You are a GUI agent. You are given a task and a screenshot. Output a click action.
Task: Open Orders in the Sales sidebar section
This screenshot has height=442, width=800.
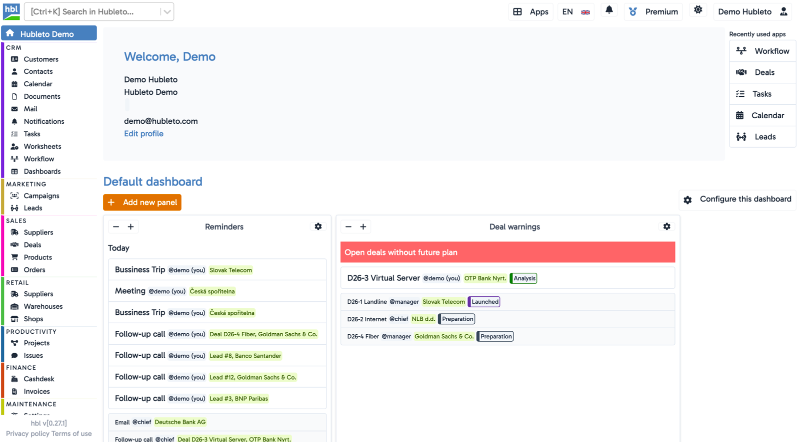pyautogui.click(x=34, y=269)
